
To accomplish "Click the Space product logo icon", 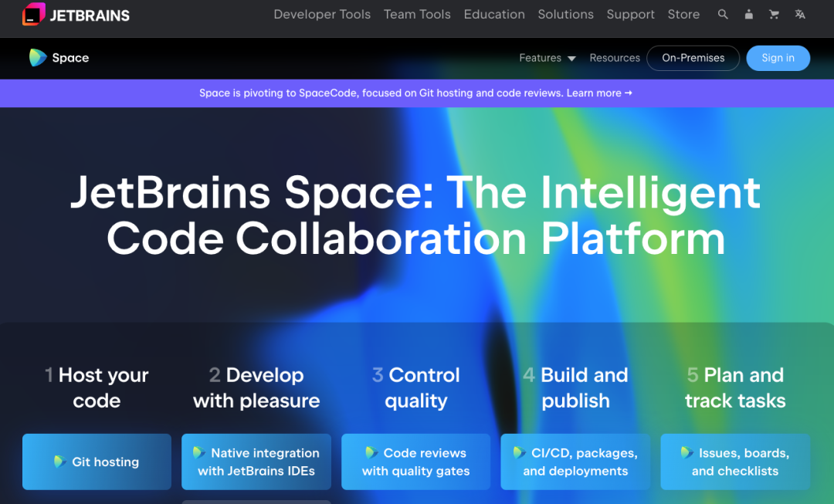I will click(x=38, y=57).
